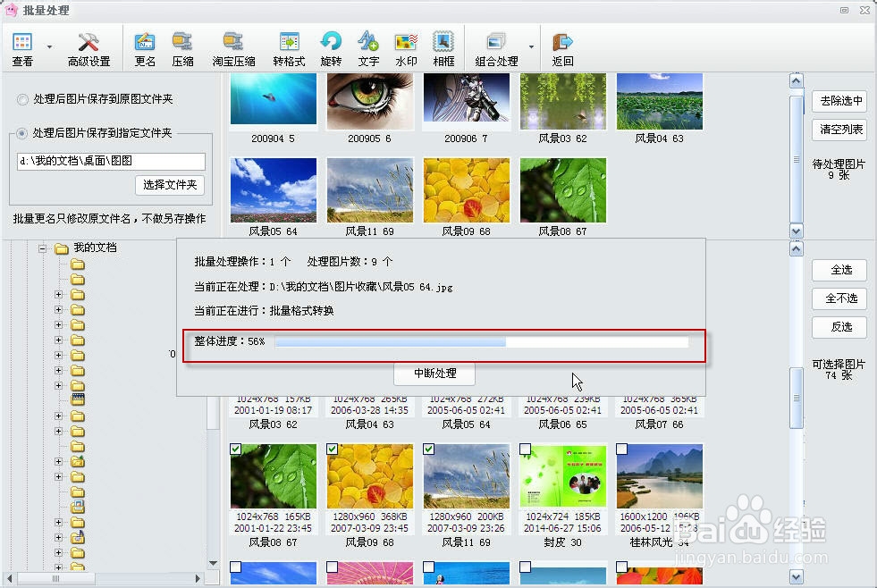Expand the 我的文档 folder tree node

click(x=44, y=248)
